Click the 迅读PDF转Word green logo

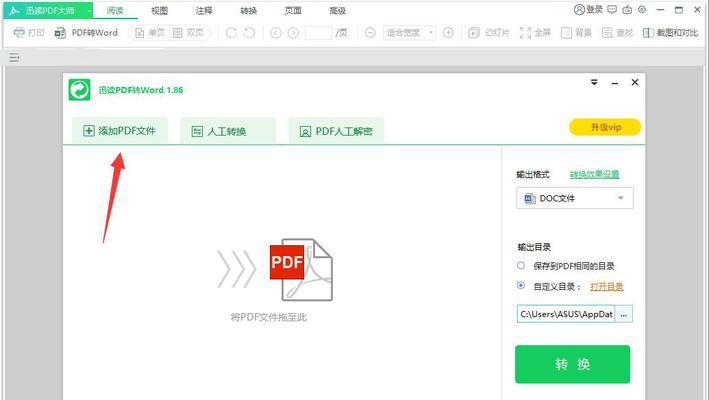[80, 90]
